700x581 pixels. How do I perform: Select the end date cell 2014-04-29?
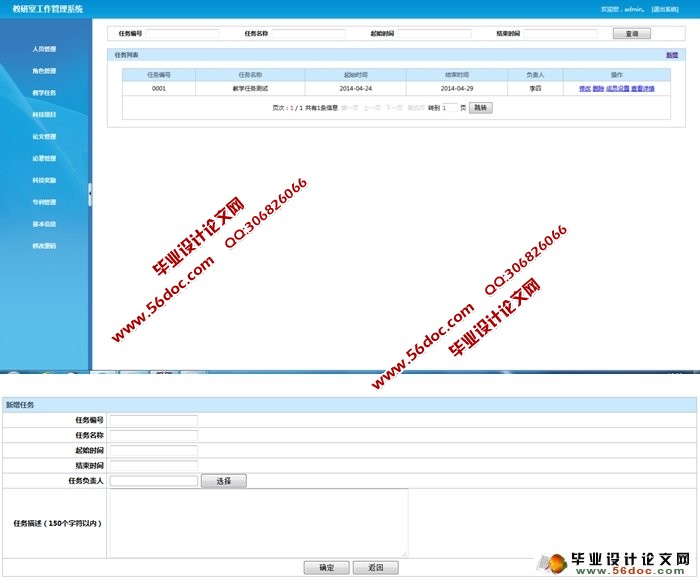pos(457,88)
